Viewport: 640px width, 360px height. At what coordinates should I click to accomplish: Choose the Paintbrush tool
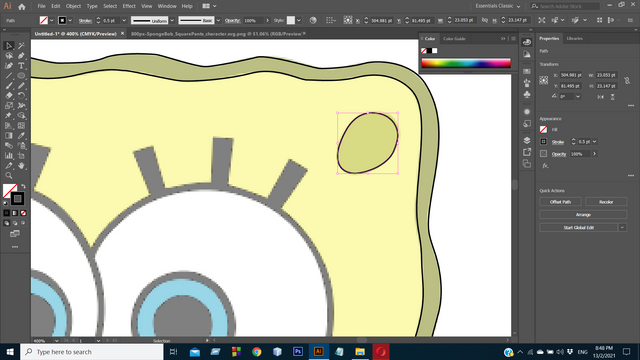pos(9,86)
